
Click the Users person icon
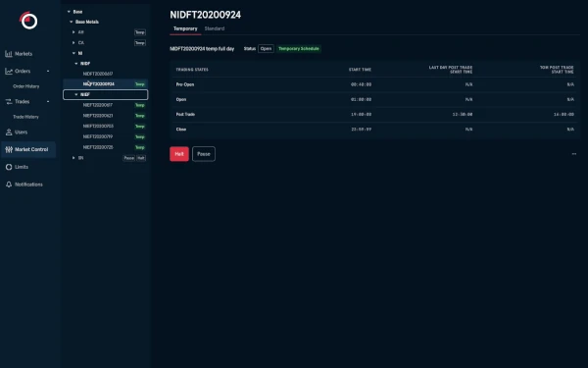click(x=9, y=132)
